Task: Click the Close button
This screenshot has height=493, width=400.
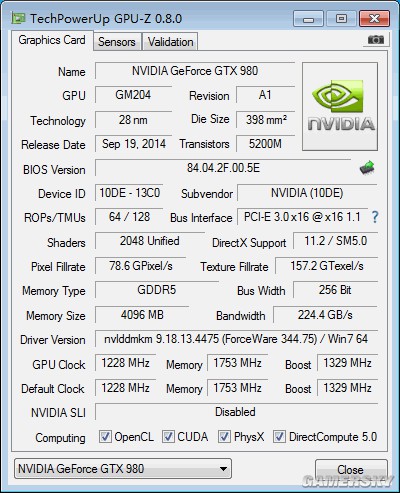Action: (x=351, y=470)
